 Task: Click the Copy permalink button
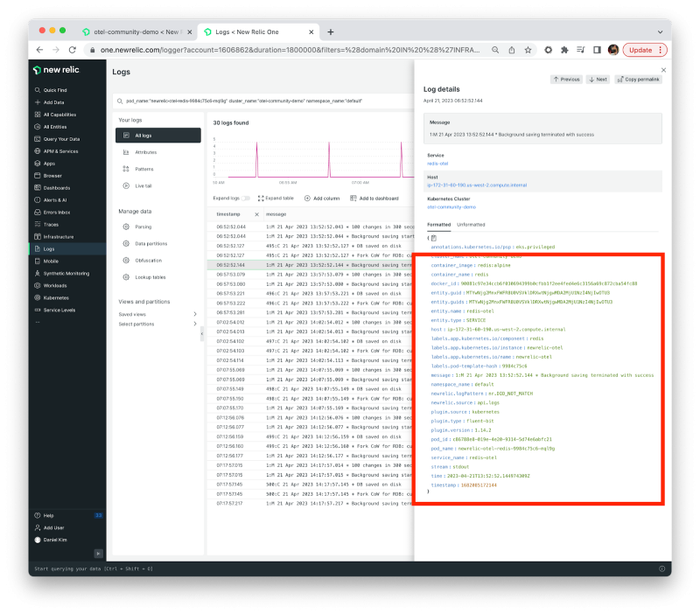pyautogui.click(x=638, y=79)
